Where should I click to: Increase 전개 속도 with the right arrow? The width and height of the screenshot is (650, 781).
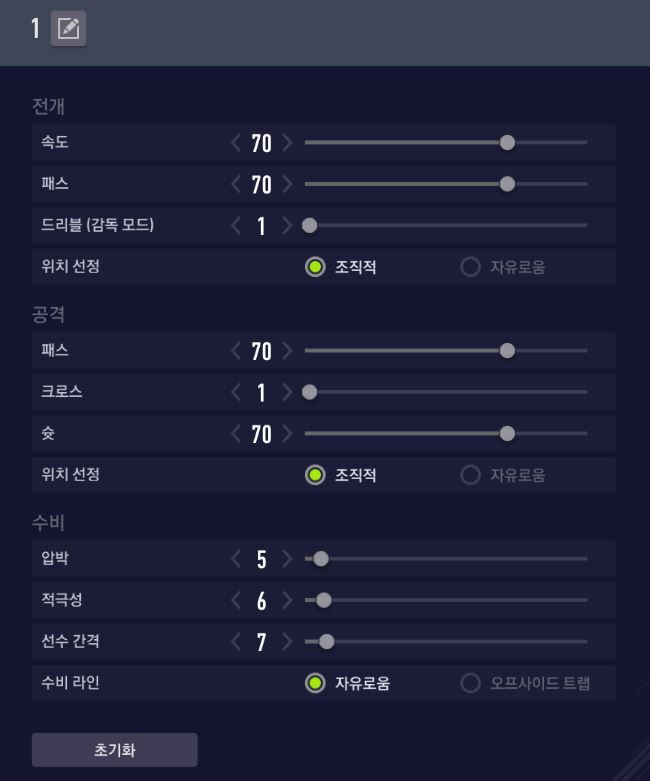click(288, 143)
